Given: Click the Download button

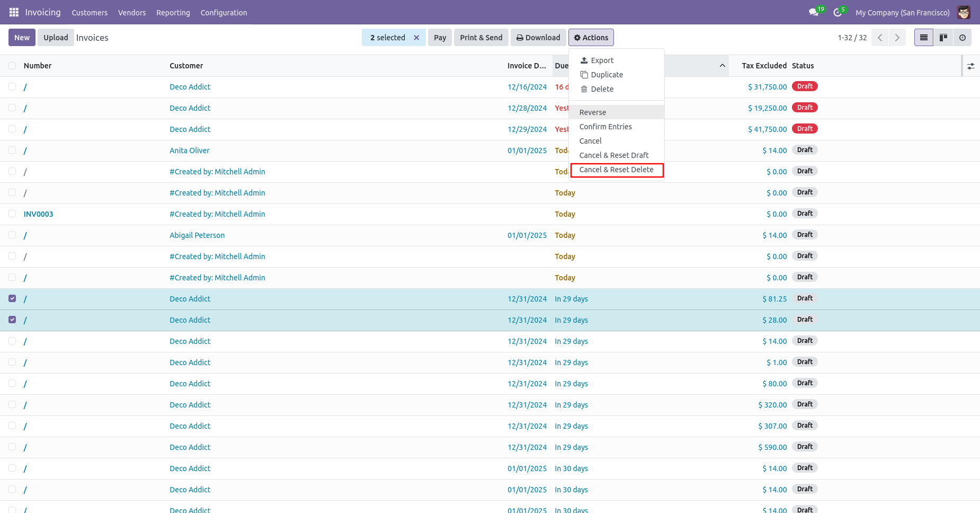Looking at the screenshot, I should (x=538, y=38).
